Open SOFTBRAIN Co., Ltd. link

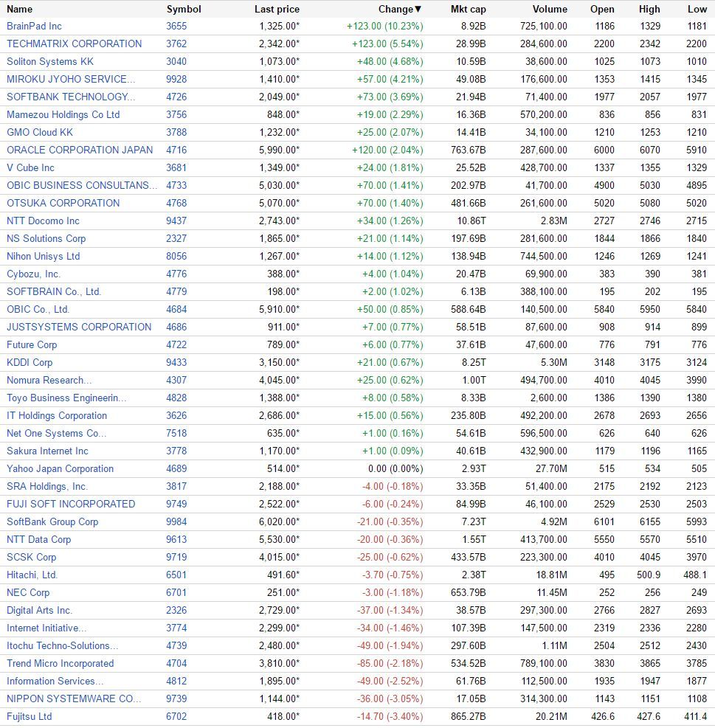[54, 291]
